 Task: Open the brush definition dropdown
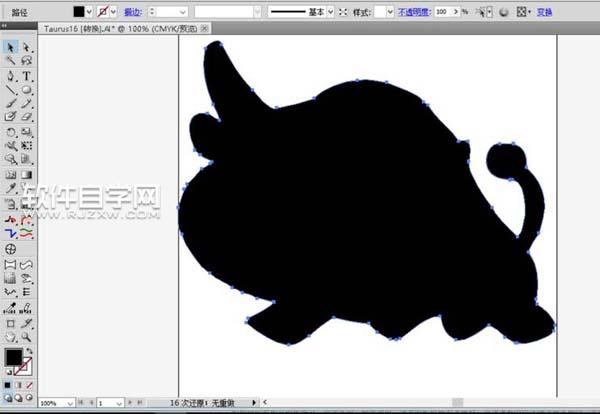click(257, 12)
